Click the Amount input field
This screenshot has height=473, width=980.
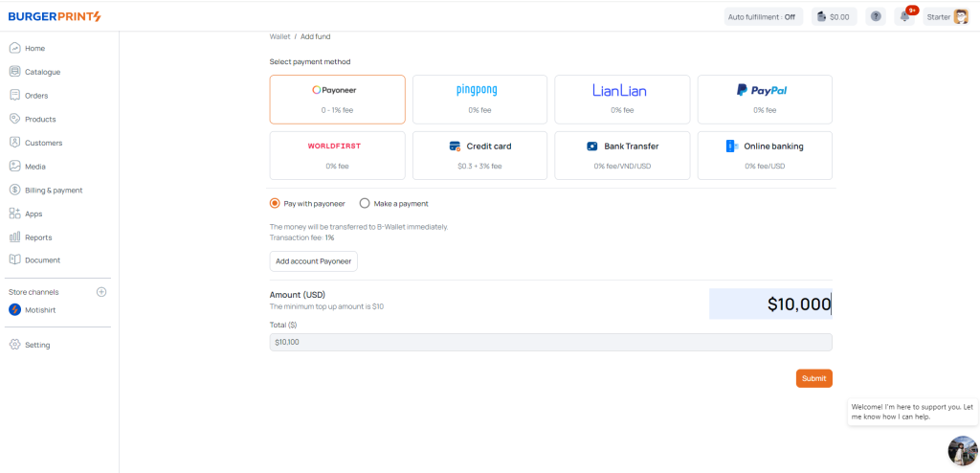[769, 304]
